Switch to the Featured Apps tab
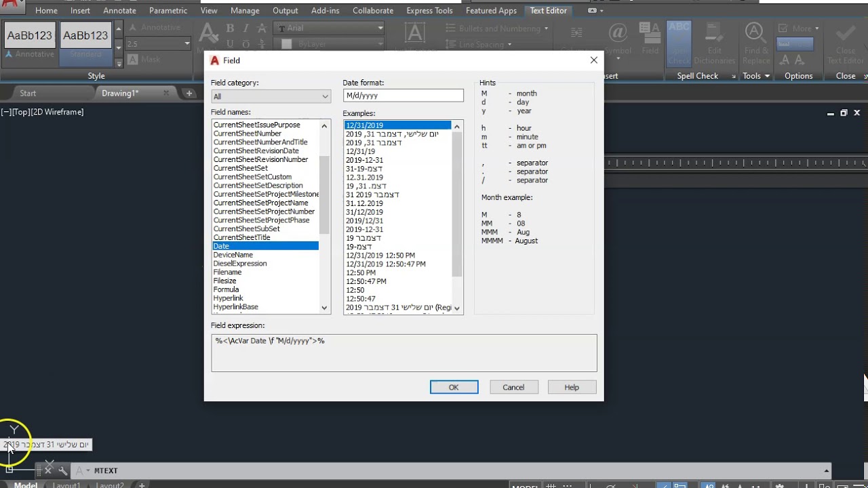Image resolution: width=868 pixels, height=488 pixels. (492, 11)
